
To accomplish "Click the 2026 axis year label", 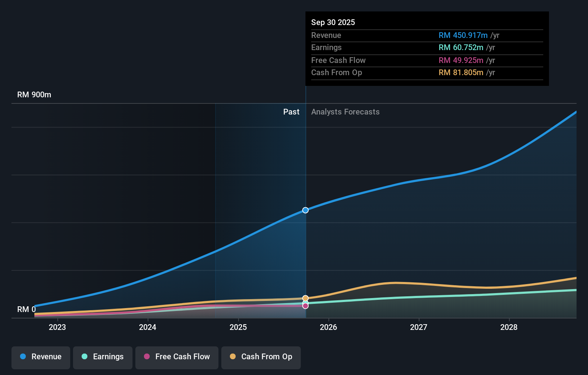I will coord(328,327).
